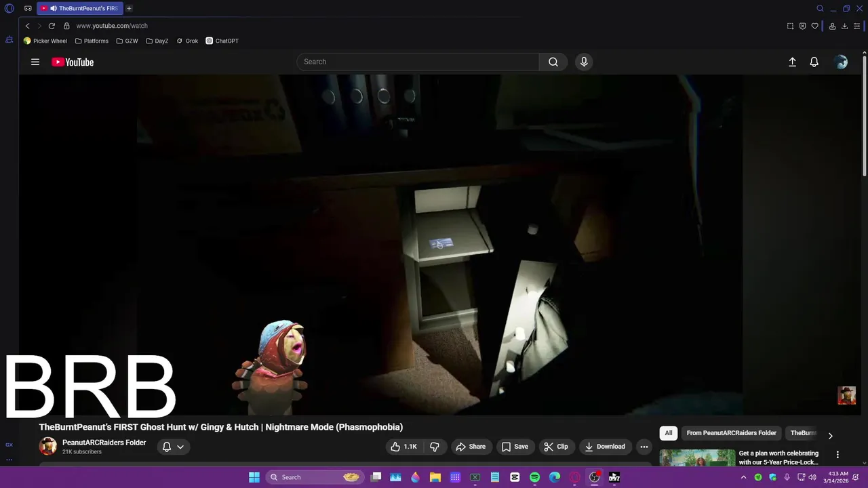Image resolution: width=868 pixels, height=488 pixels.
Task: Open the sponsored ad thumbnail
Action: pyautogui.click(x=697, y=459)
